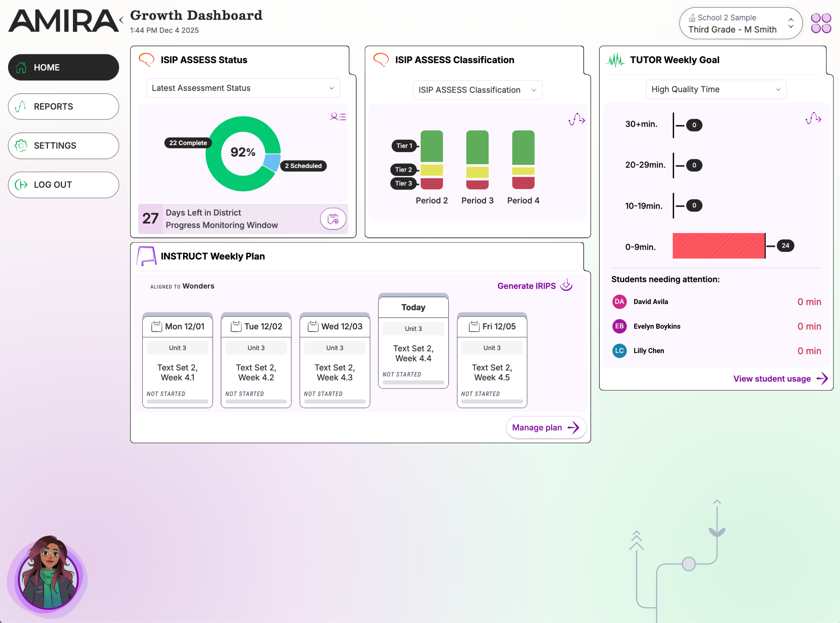Image resolution: width=840 pixels, height=623 pixels.
Task: Click LOG OUT in the sidebar
Action: click(63, 185)
